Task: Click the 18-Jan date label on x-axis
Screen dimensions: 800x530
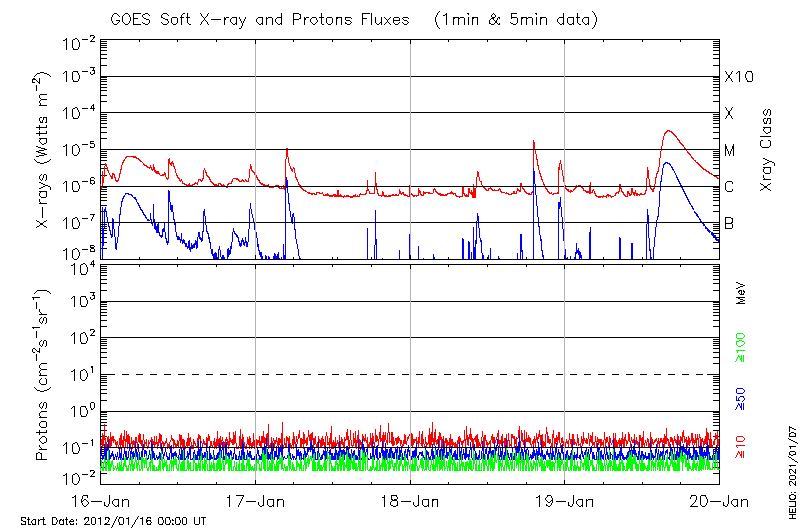Action: tap(411, 502)
